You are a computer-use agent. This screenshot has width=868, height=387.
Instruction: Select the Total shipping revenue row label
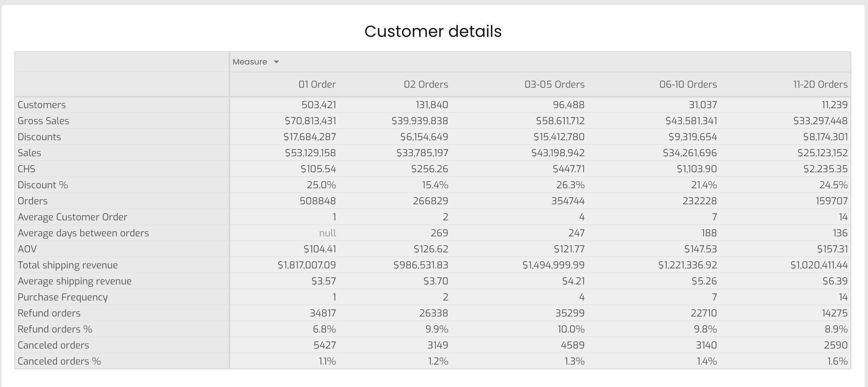[x=68, y=265]
